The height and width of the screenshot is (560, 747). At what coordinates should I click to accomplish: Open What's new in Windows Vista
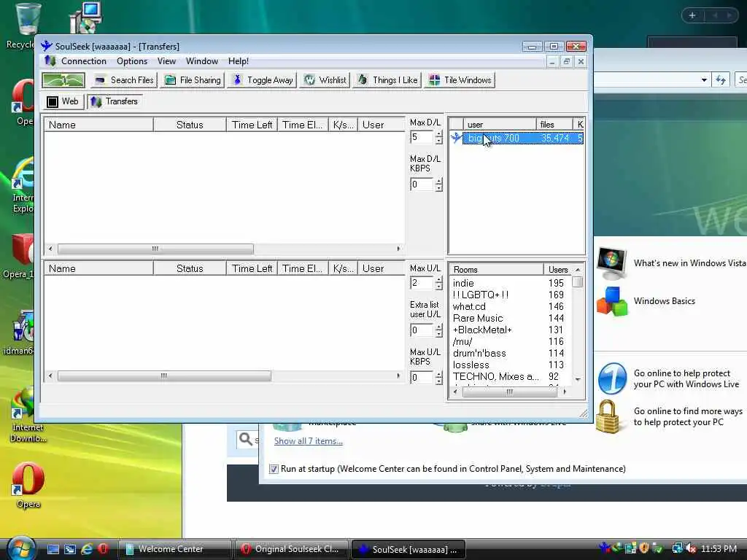pyautogui.click(x=689, y=262)
